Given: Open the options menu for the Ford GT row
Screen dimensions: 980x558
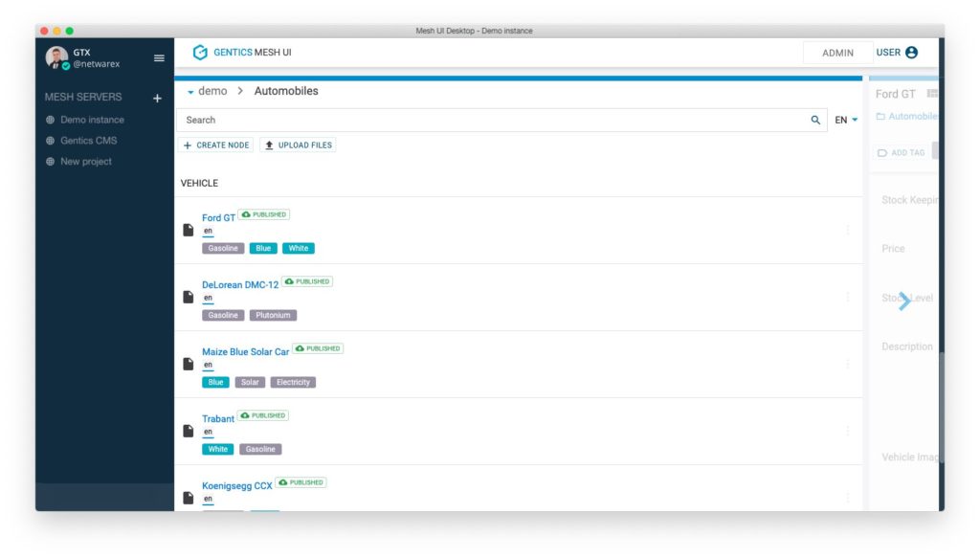Looking at the screenshot, I should [x=848, y=230].
